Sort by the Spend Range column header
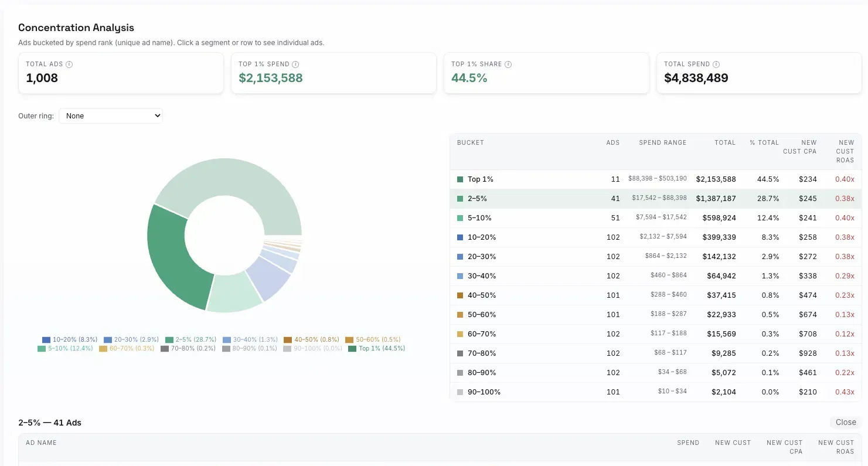Screen dimensions: 868x466 click(662, 142)
